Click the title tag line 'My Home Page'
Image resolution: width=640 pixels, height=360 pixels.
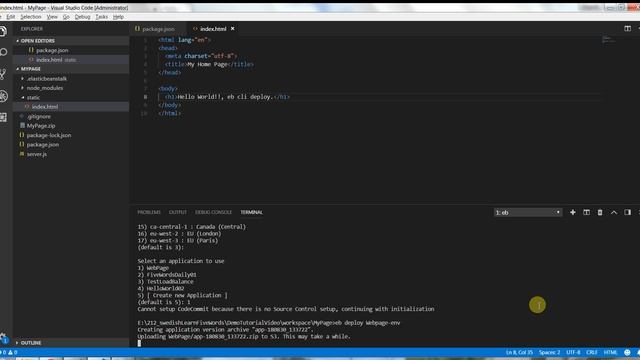pos(209,64)
